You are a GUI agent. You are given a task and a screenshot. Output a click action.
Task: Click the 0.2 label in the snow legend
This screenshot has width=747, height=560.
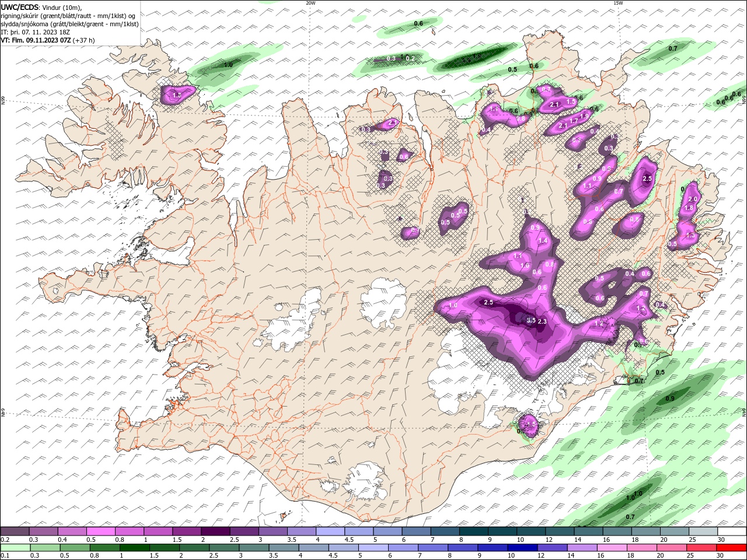[x=5, y=540]
